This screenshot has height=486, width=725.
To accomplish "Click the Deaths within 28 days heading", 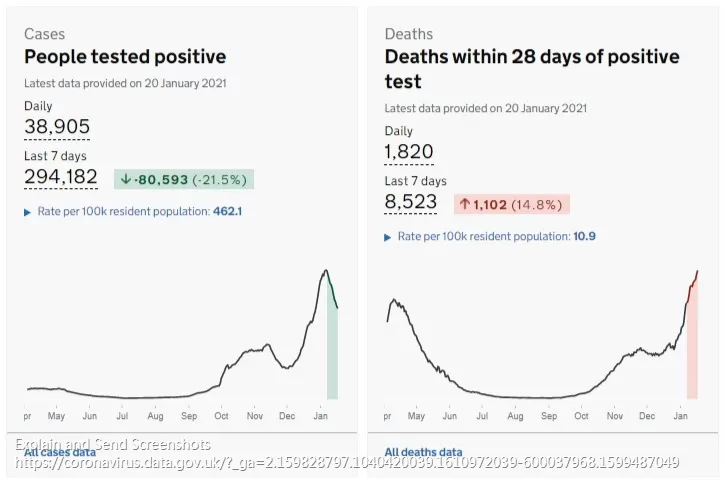I will point(532,69).
